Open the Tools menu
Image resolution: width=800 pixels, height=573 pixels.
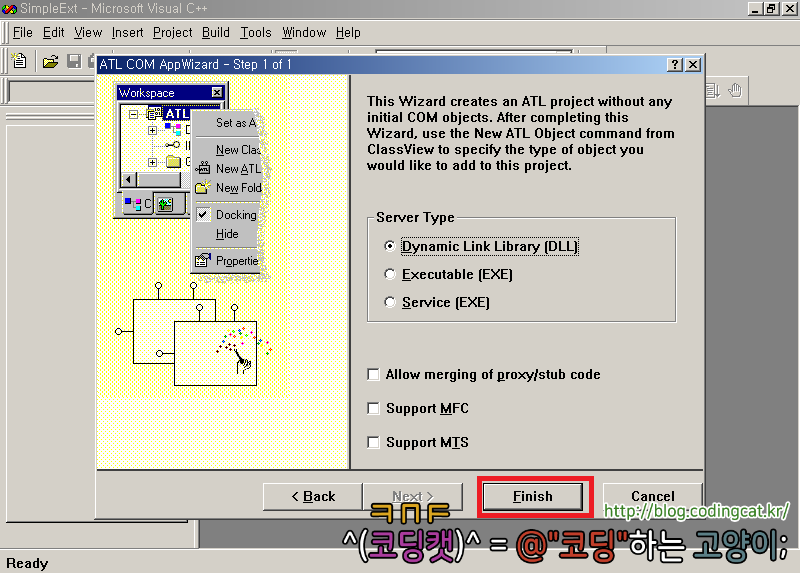(x=256, y=33)
